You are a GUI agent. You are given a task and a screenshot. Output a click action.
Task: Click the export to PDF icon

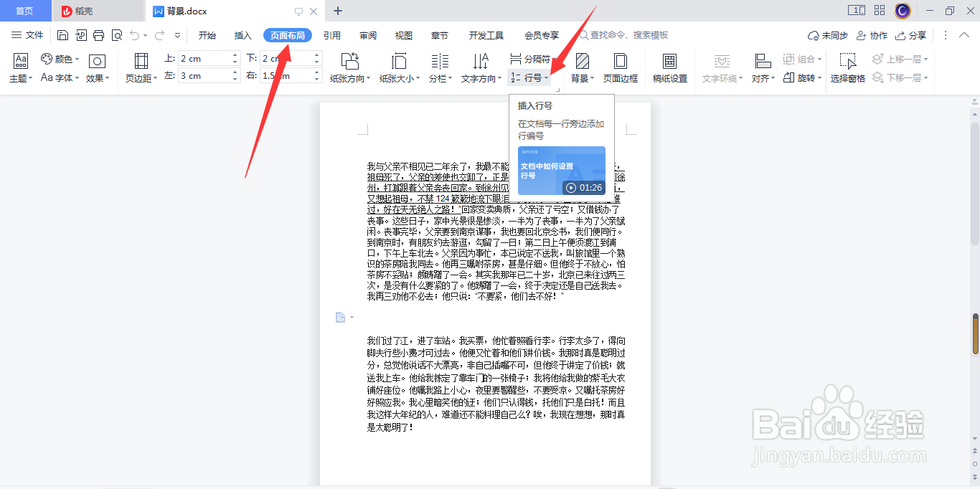click(x=80, y=35)
